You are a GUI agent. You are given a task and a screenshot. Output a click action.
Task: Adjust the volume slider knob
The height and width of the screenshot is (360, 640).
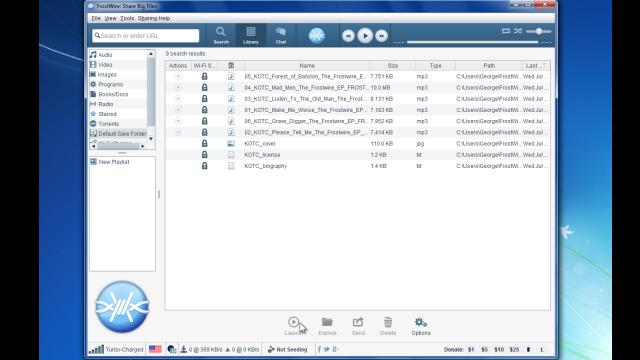click(539, 31)
